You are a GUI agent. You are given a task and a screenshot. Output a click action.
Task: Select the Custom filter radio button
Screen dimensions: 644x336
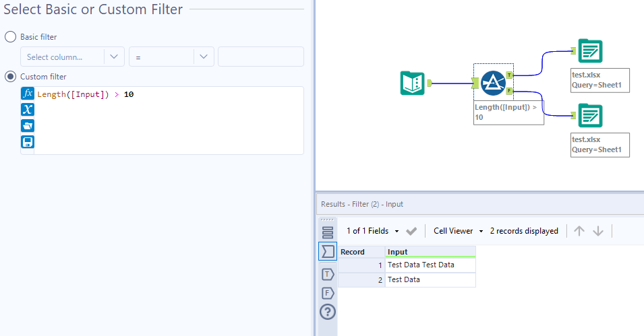click(x=10, y=77)
